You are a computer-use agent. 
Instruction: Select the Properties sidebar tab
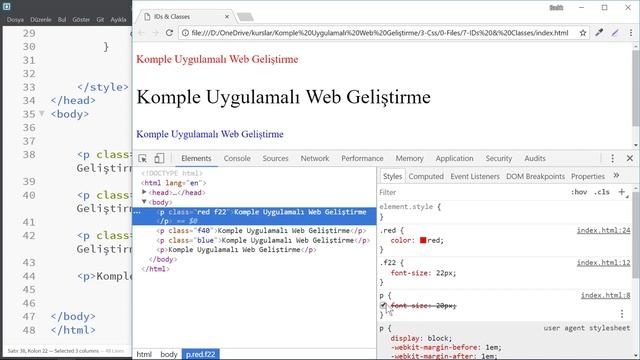588,176
